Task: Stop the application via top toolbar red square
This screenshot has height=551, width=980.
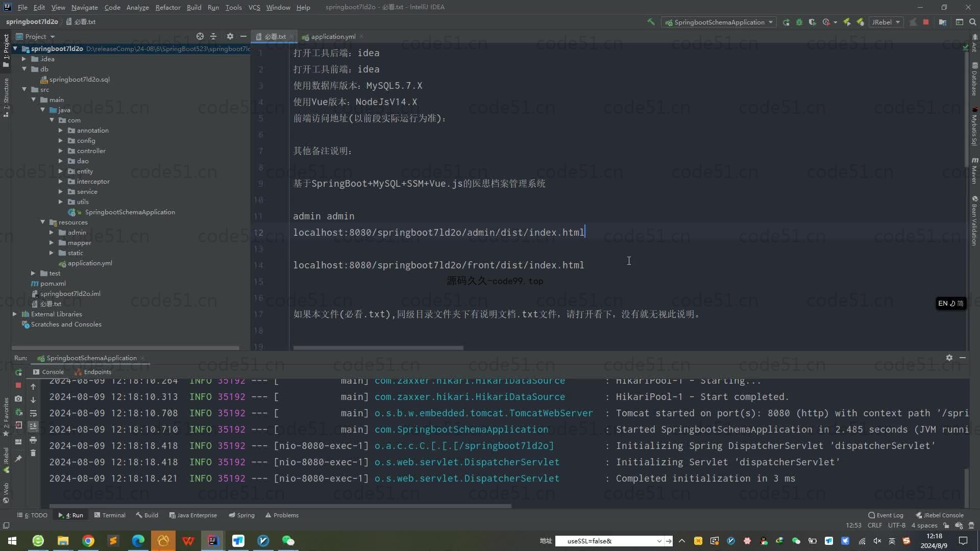Action: (x=926, y=22)
